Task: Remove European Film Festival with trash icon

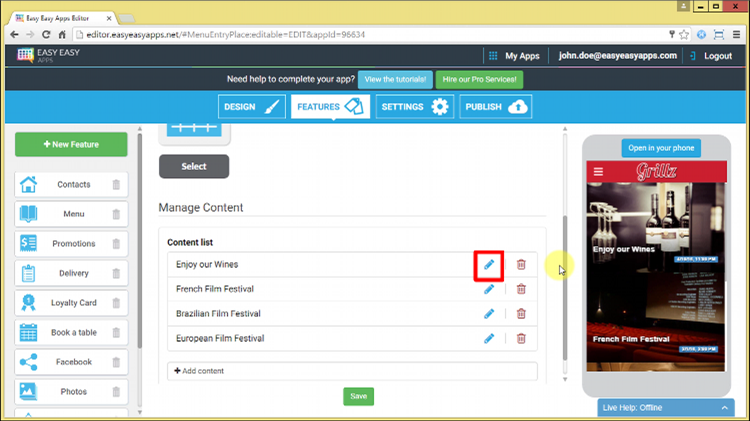Action: coord(521,339)
